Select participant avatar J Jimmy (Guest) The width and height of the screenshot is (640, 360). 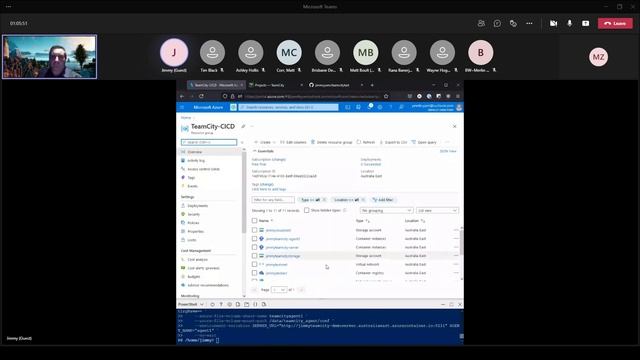pyautogui.click(x=174, y=52)
